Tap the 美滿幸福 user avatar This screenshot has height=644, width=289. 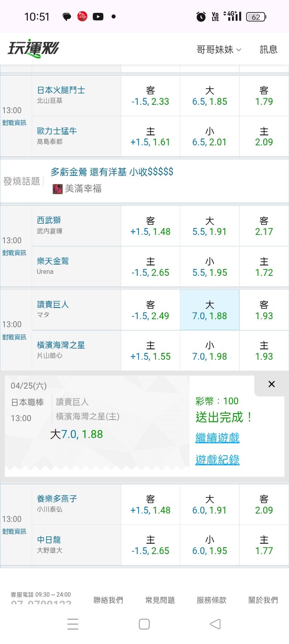point(57,189)
